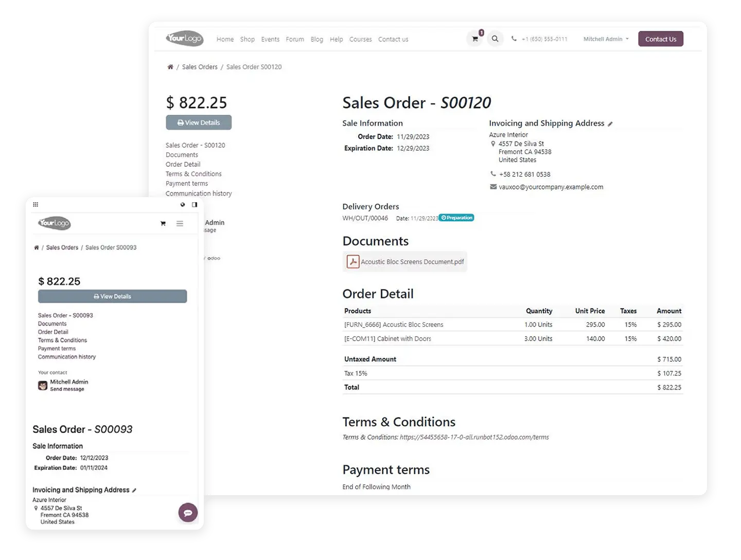This screenshot has width=741, height=560.
Task: Click the search magnifier icon
Action: [x=495, y=39]
